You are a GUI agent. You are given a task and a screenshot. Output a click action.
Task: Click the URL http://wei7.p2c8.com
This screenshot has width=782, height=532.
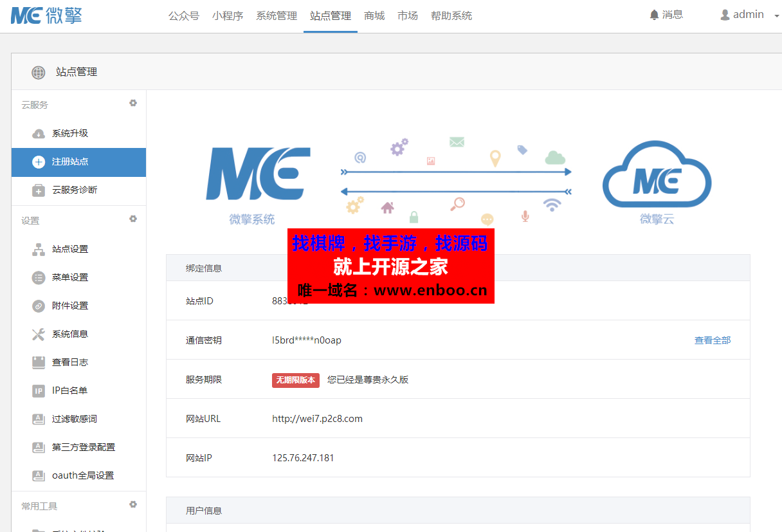click(317, 419)
